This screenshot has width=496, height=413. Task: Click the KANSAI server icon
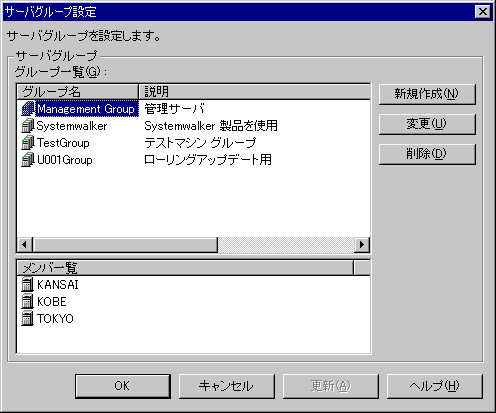[27, 285]
